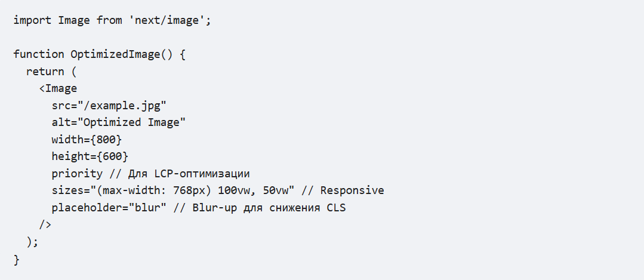This screenshot has width=644, height=280.
Task: Click the 'priority' attribute
Action: pos(78,174)
